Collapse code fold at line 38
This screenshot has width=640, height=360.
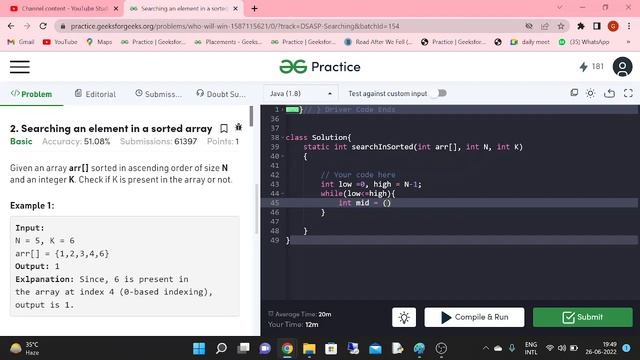click(x=282, y=138)
